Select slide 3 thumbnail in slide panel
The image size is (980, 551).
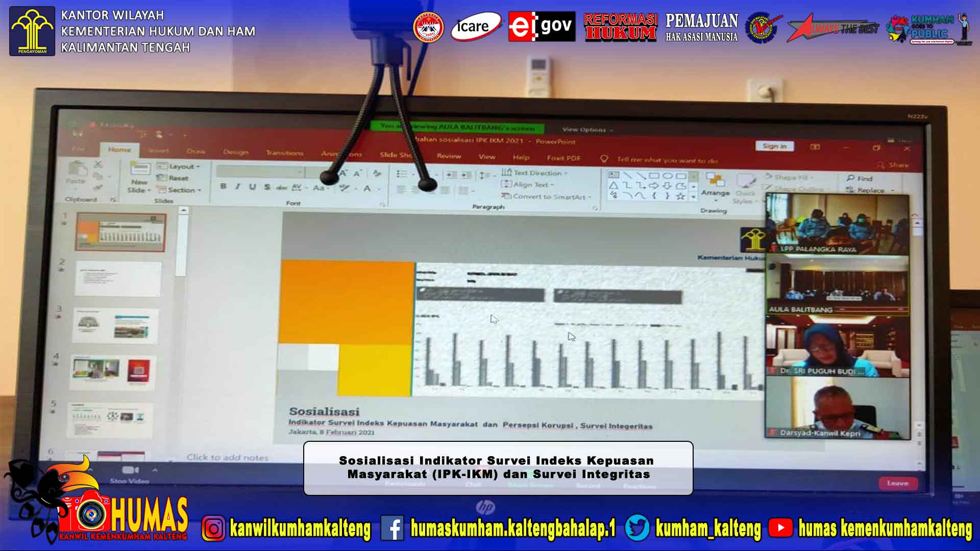[x=116, y=325]
